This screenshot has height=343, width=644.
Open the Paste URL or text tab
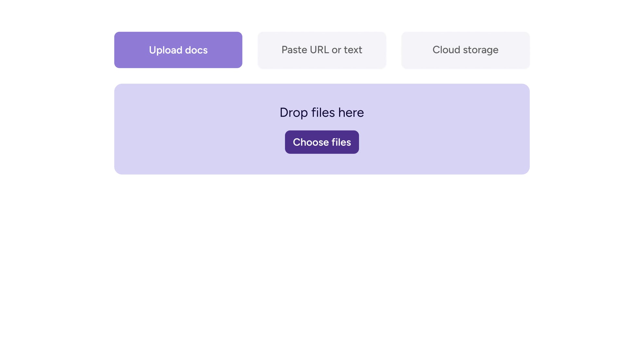pyautogui.click(x=322, y=50)
